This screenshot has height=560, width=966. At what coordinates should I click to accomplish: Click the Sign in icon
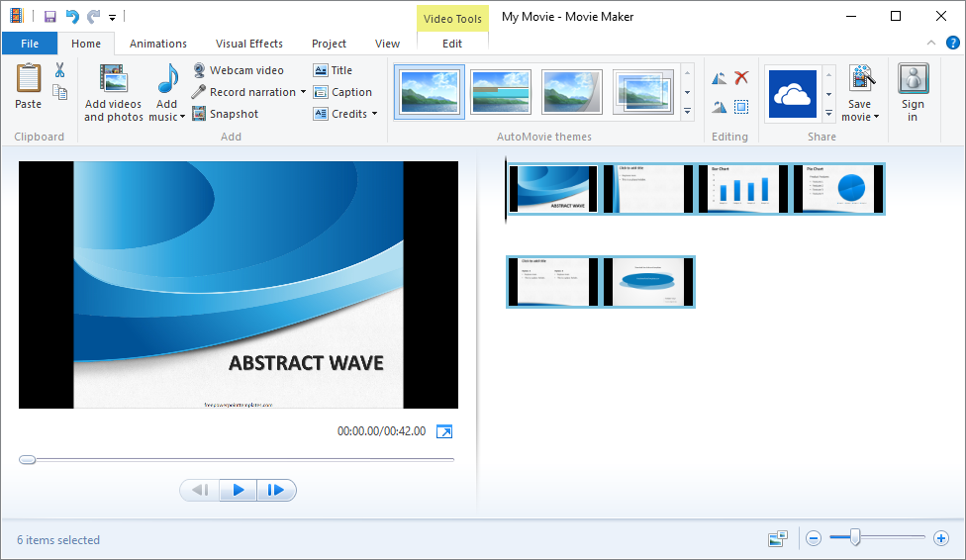point(913,79)
